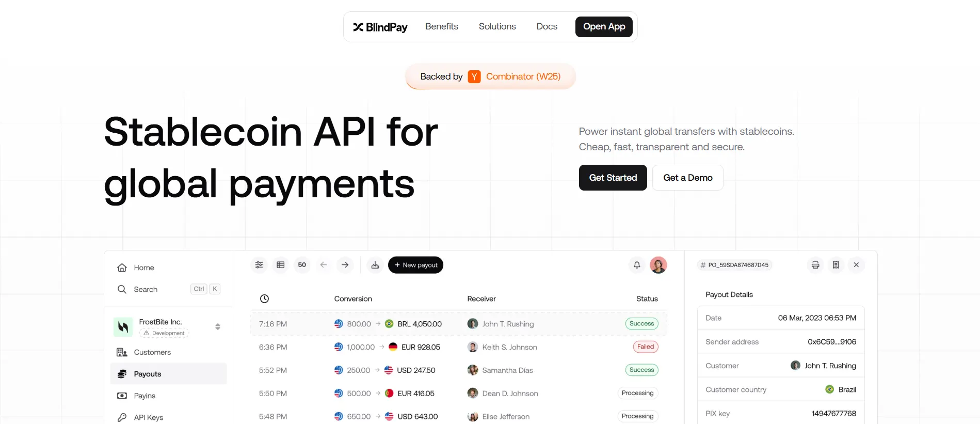Viewport: 980px width, 424px height.
Task: Click the receipt document icon
Action: 836,265
